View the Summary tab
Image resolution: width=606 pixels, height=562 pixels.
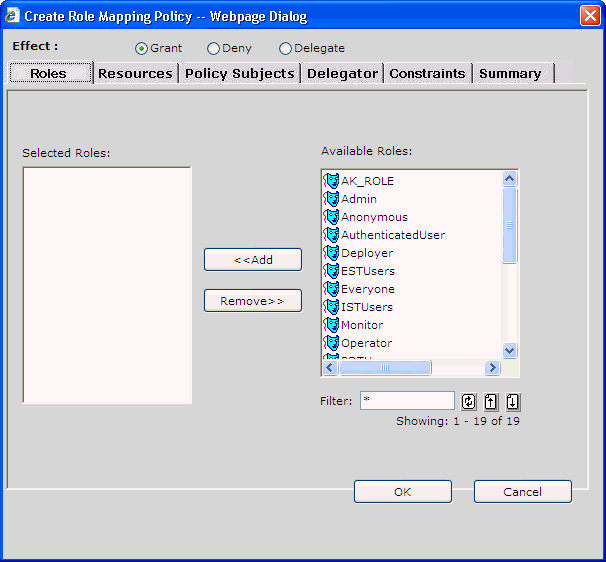pos(513,73)
